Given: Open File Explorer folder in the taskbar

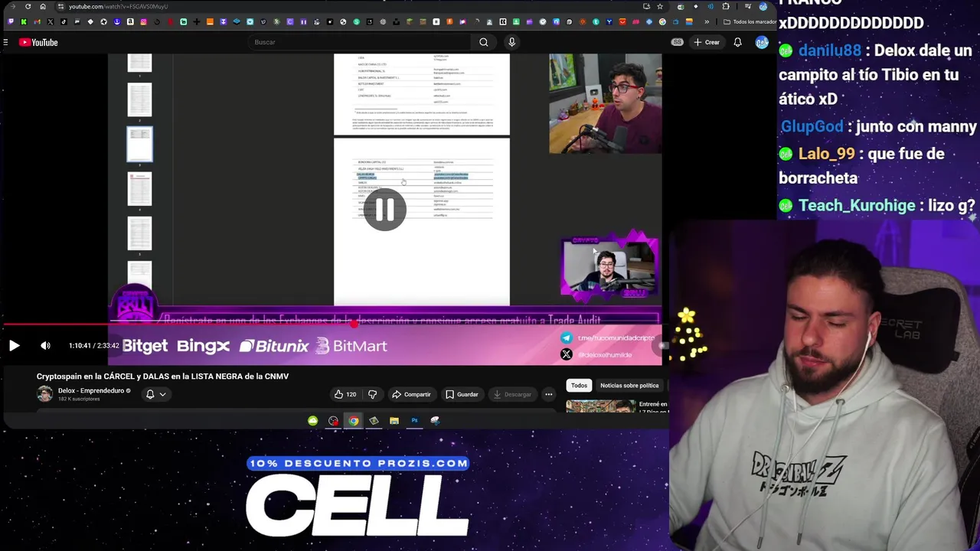Looking at the screenshot, I should (x=394, y=420).
